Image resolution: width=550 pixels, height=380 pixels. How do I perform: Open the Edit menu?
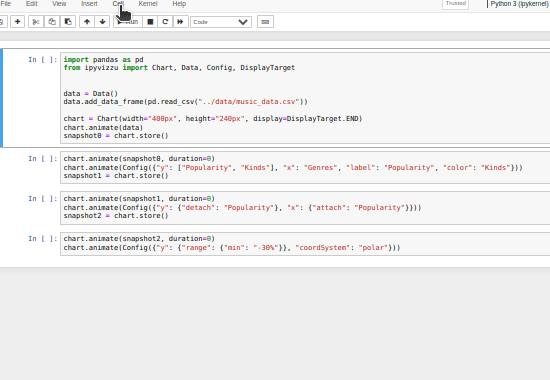click(32, 4)
